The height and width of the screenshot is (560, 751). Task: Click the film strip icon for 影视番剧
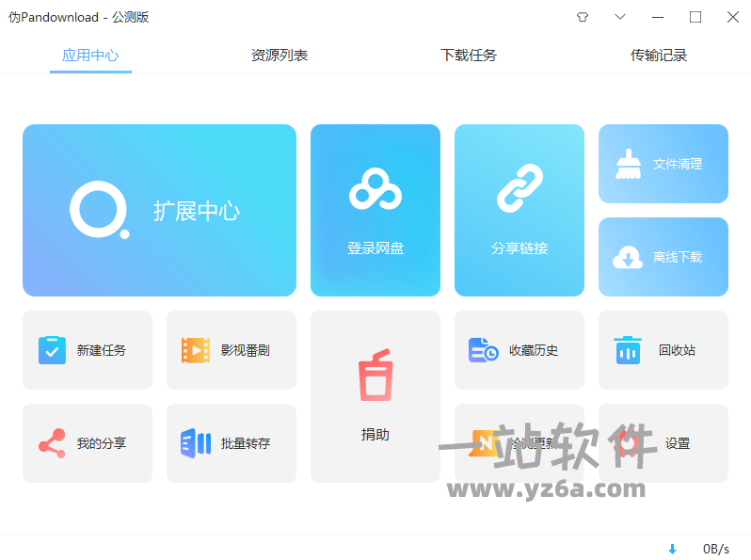tap(196, 350)
